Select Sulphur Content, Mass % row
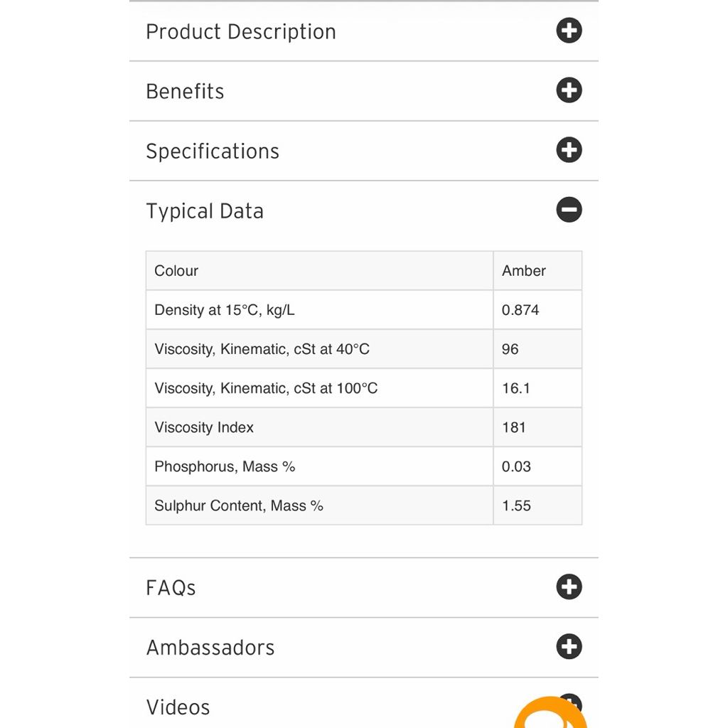The image size is (728, 728). 363,505
